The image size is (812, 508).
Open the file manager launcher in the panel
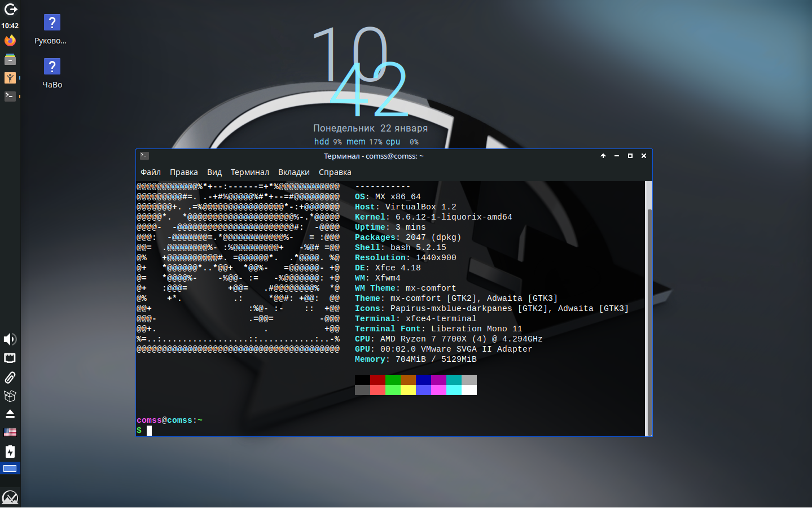10,59
